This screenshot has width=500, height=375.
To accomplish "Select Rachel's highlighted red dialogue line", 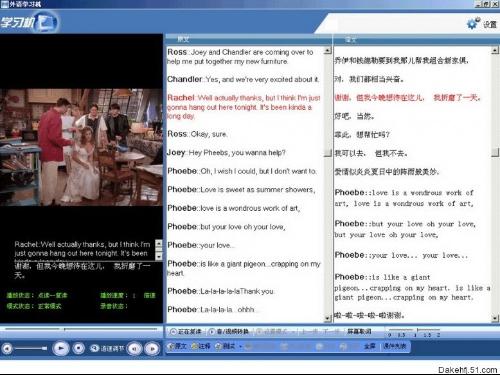I will [x=244, y=107].
